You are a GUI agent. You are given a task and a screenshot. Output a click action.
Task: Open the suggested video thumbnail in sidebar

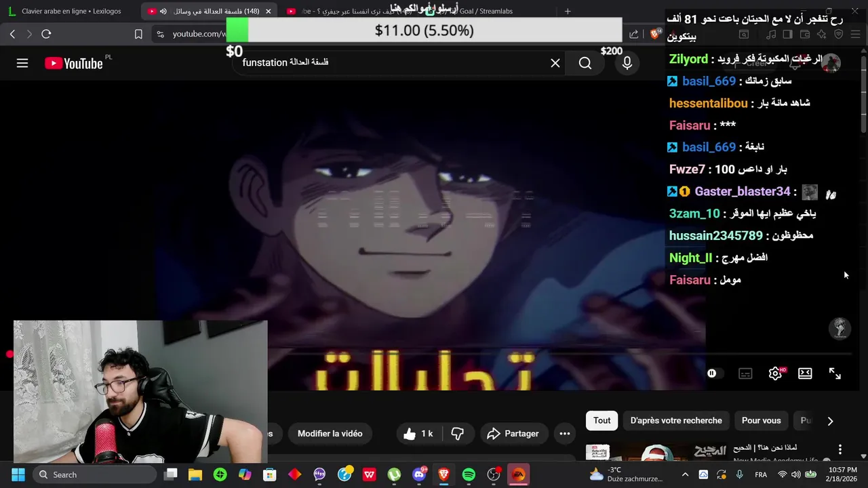tap(656, 453)
